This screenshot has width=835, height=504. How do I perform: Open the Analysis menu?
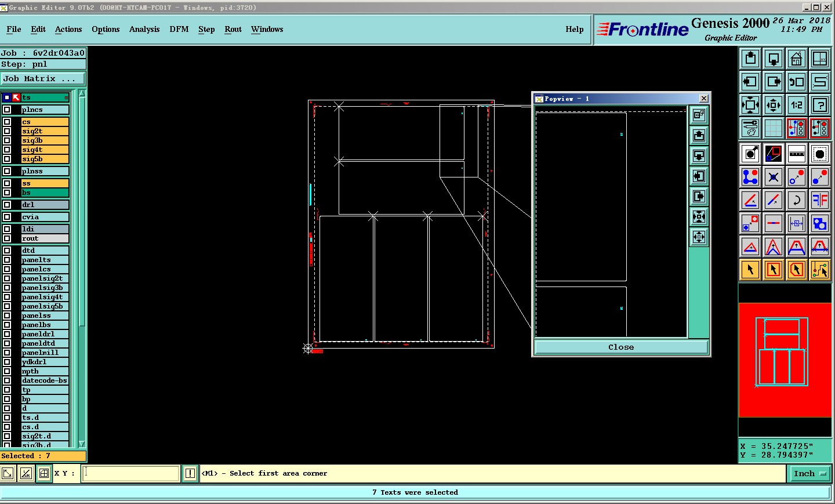(x=144, y=29)
